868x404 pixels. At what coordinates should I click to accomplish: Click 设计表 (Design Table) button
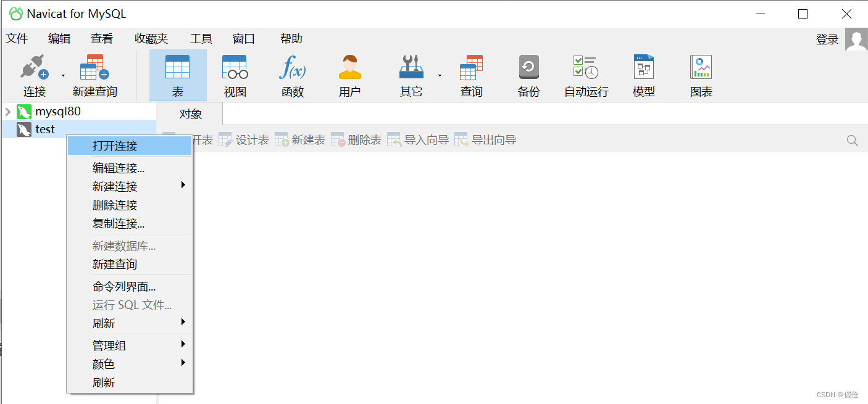(244, 140)
